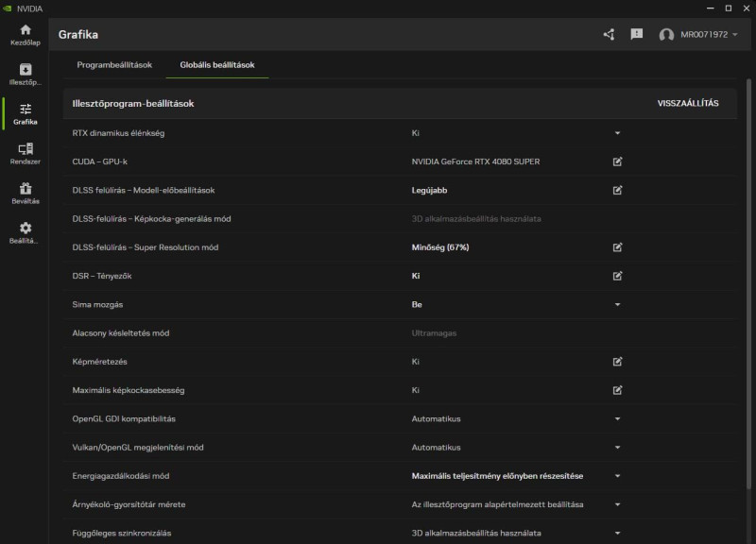756x544 pixels.
Task: Open the MR0071972 account menu
Action: (699, 35)
